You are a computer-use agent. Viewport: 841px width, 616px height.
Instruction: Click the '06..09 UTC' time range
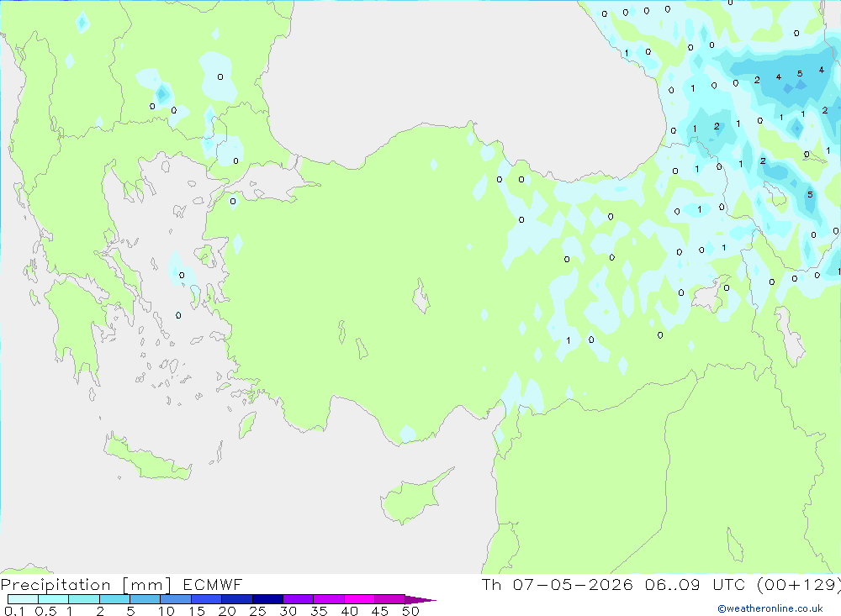point(696,584)
